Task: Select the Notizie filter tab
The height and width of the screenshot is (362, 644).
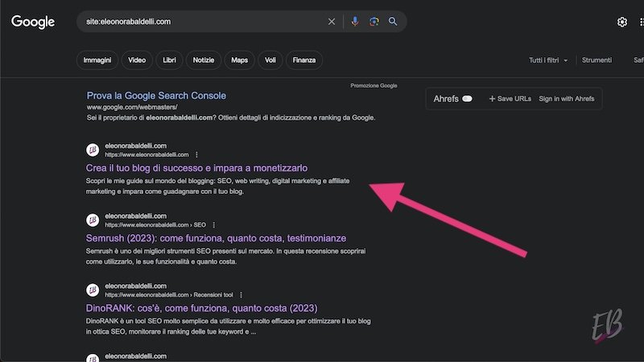Action: click(204, 60)
